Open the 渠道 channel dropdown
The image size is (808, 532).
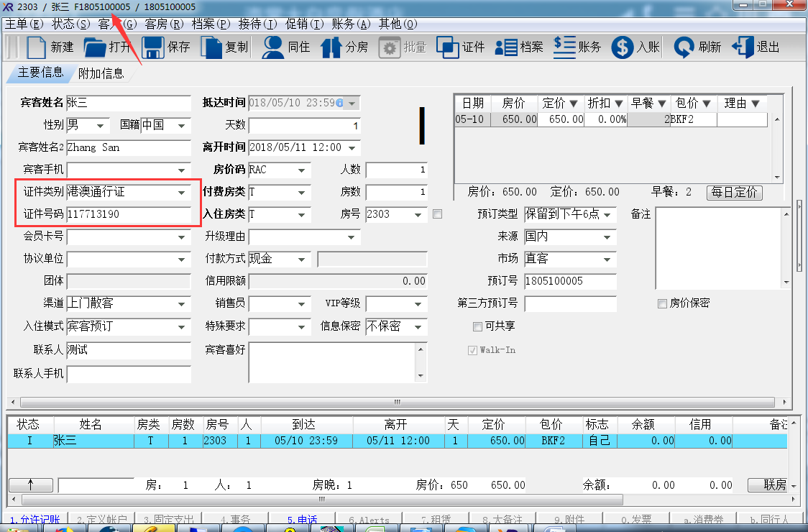tap(181, 304)
